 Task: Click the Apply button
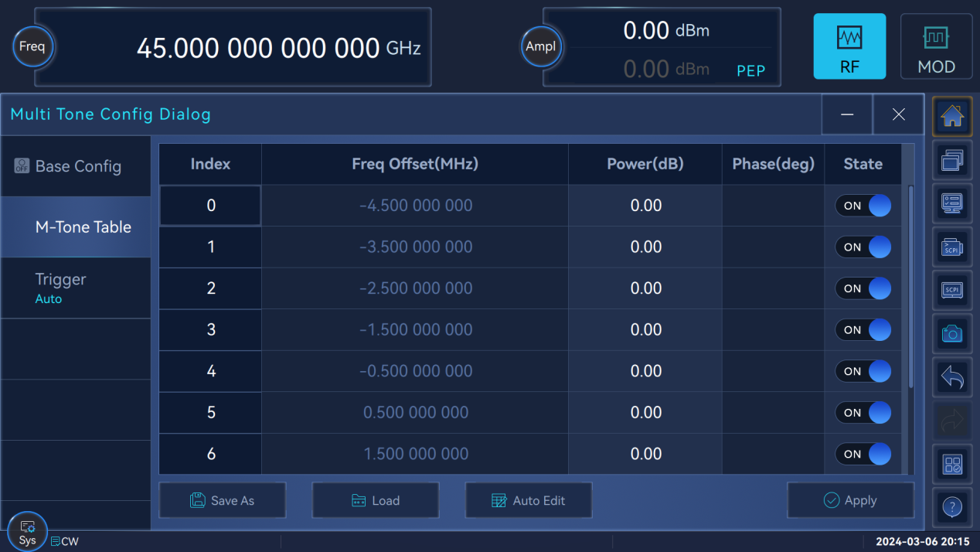(850, 500)
